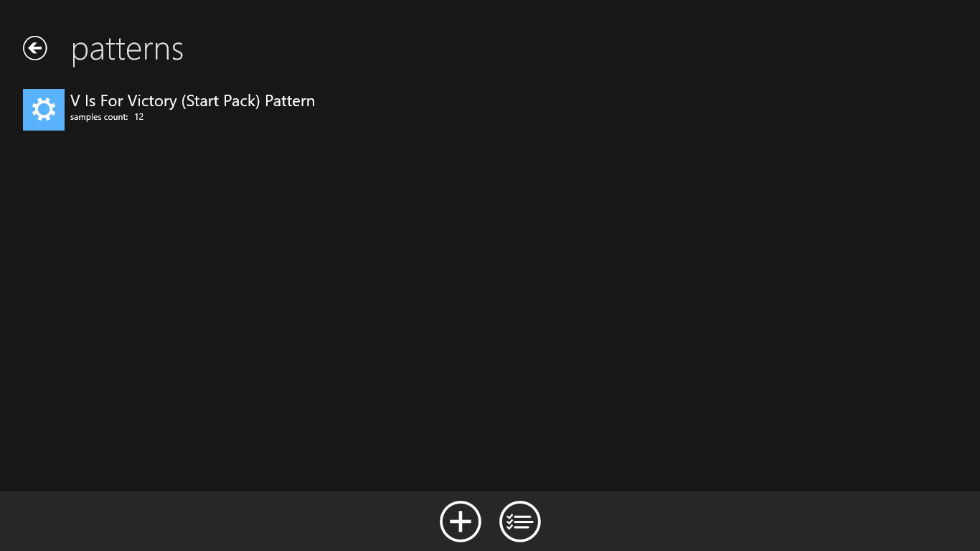Click the left arrow beside patterns title

pyautogui.click(x=34, y=48)
